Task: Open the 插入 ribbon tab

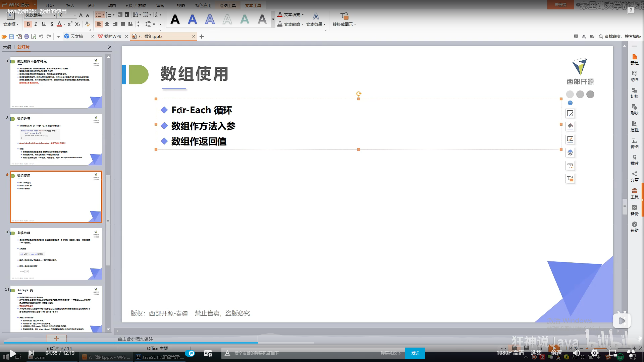Action: [70, 5]
